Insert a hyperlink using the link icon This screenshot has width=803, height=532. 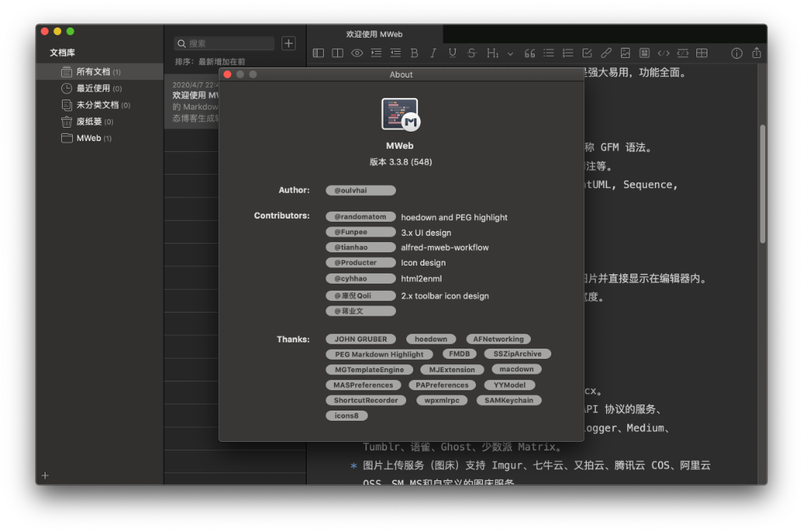click(606, 53)
